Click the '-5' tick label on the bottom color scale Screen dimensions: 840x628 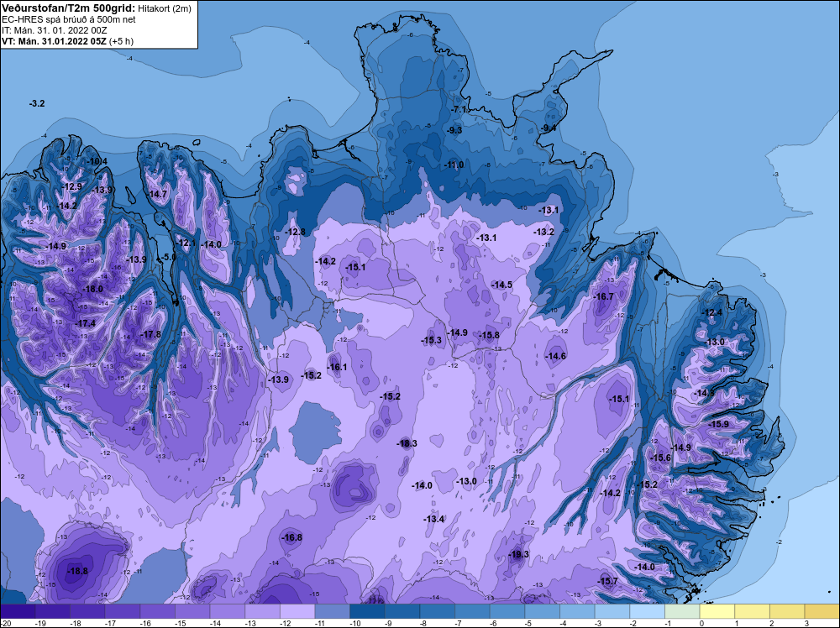click(528, 623)
